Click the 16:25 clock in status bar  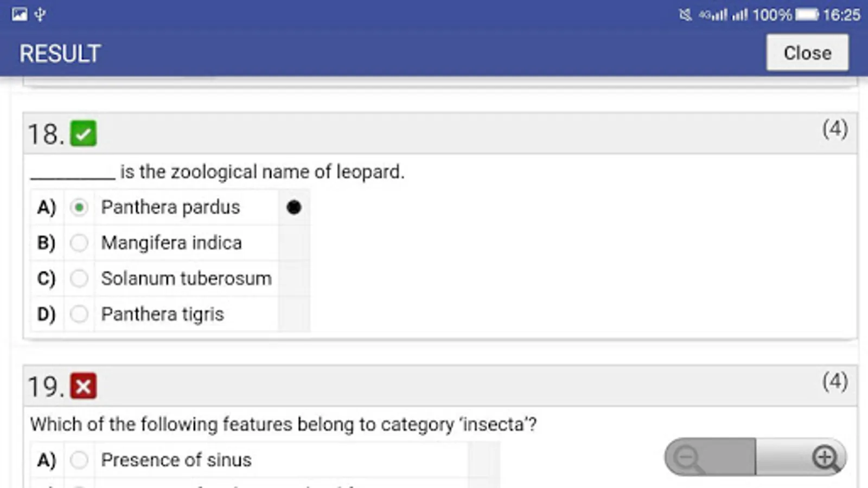click(x=841, y=15)
